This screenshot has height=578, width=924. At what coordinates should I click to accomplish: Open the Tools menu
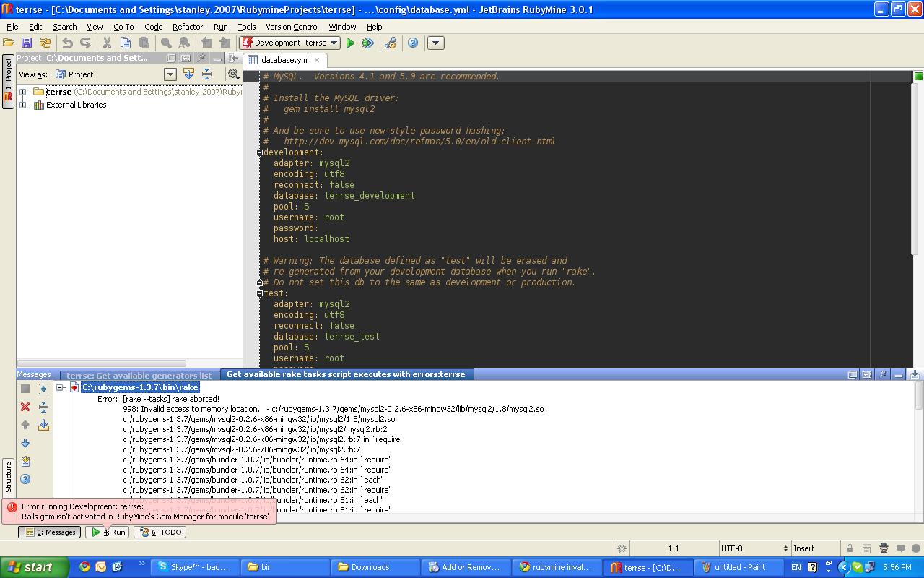(247, 27)
